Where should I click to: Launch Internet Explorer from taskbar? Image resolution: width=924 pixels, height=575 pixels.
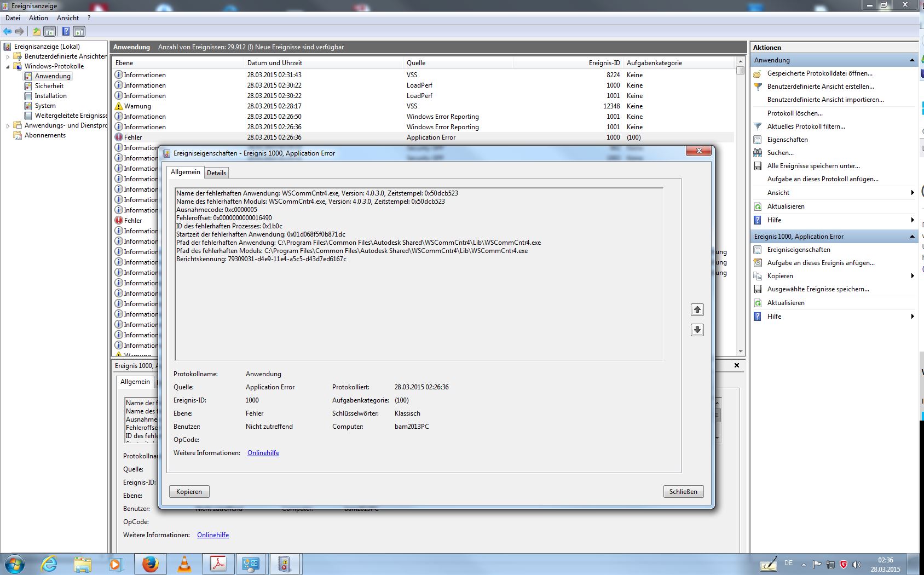point(49,564)
